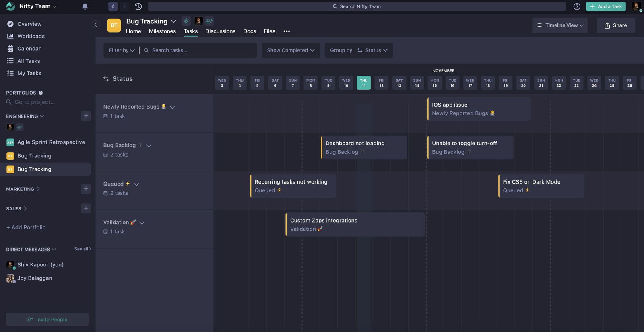Viewport: 644px width, 332px height.
Task: Click Add Portfolio link
Action: (x=26, y=227)
